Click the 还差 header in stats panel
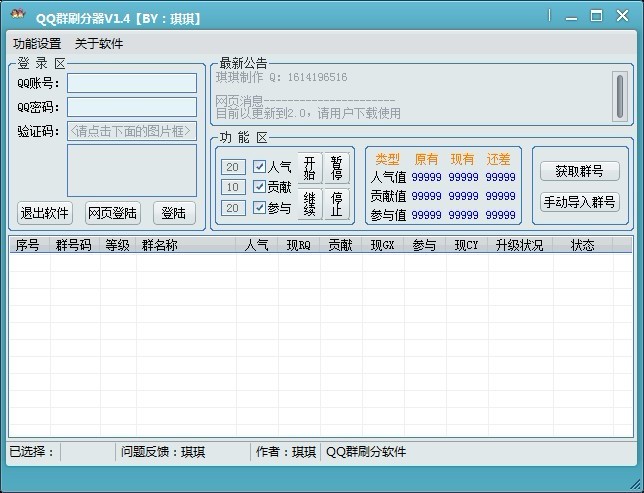Image resolution: width=644 pixels, height=493 pixels. click(x=499, y=159)
